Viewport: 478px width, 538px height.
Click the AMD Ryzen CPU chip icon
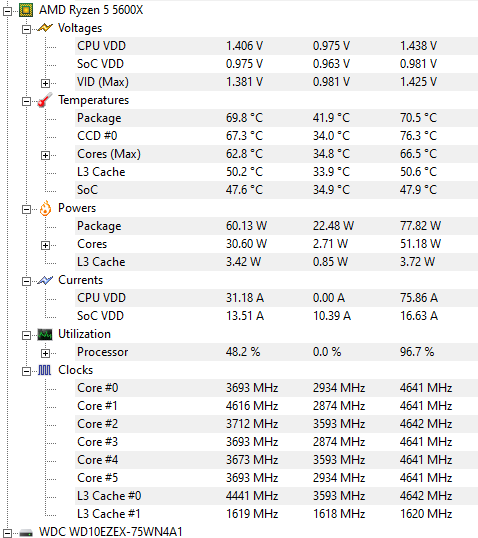(26, 10)
